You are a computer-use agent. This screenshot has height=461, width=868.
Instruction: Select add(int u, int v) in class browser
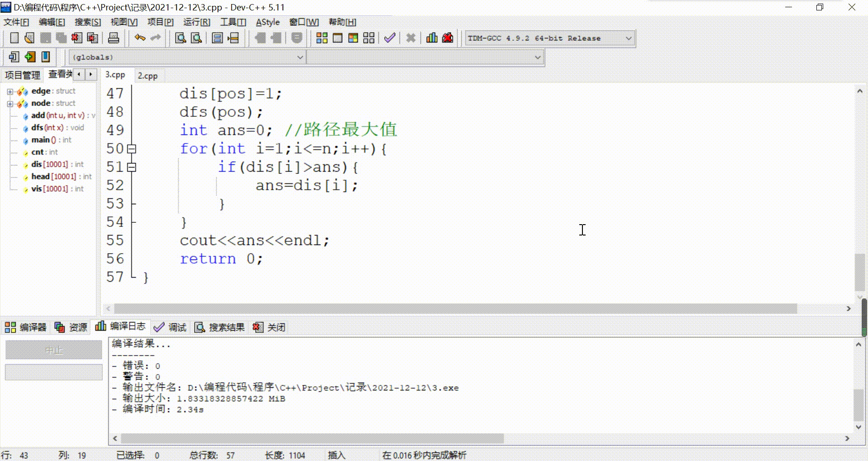tap(63, 115)
